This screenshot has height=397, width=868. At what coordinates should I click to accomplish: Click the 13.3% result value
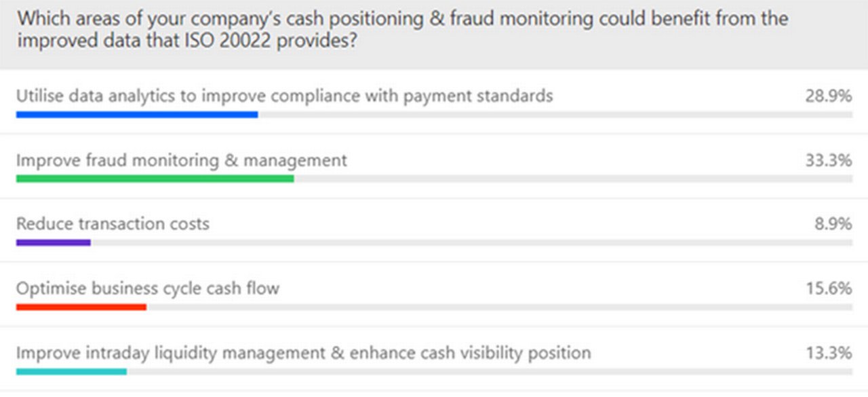(828, 353)
